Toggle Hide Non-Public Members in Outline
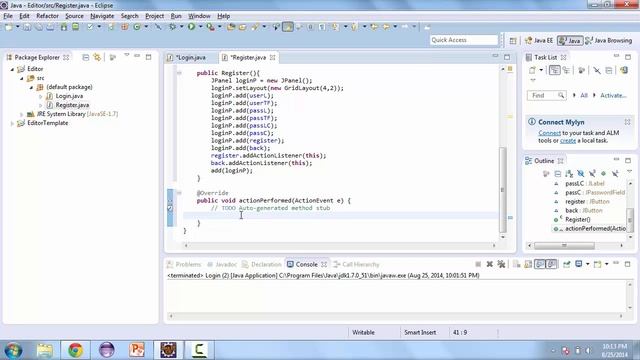The image size is (640, 360). click(604, 174)
